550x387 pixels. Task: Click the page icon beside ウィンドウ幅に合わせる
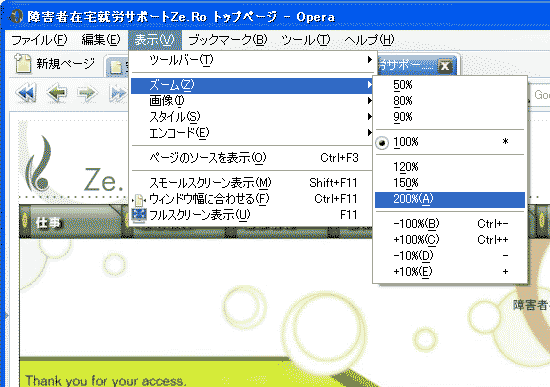pyautogui.click(x=139, y=199)
